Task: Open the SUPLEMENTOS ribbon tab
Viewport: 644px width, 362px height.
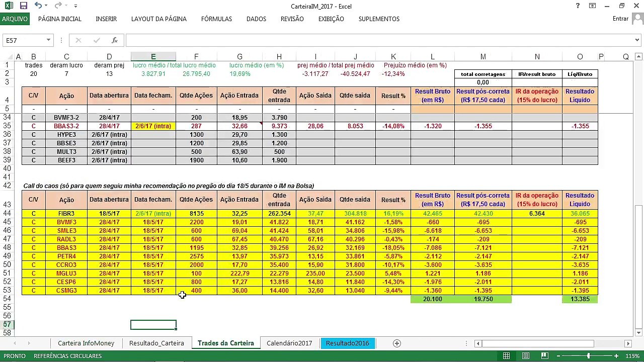Action: 379,19
